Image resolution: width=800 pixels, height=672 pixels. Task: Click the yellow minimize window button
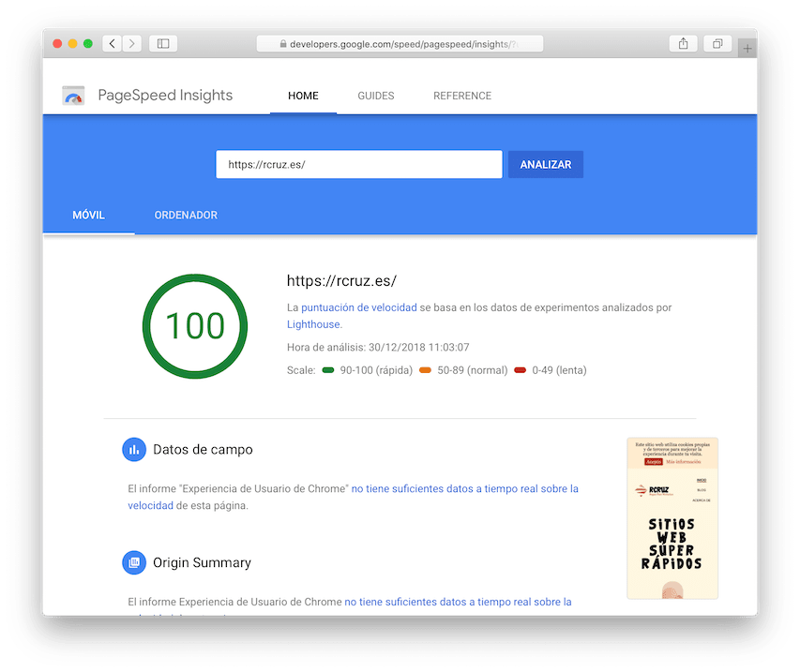pyautogui.click(x=73, y=44)
